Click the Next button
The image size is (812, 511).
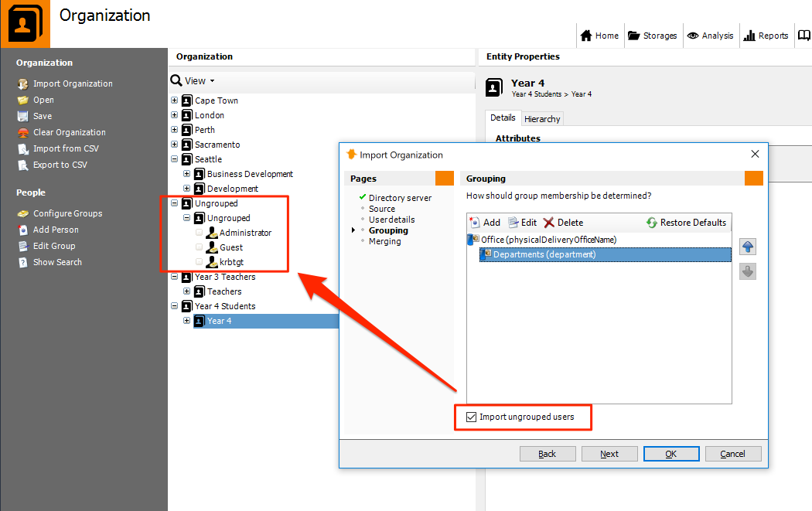coord(609,454)
